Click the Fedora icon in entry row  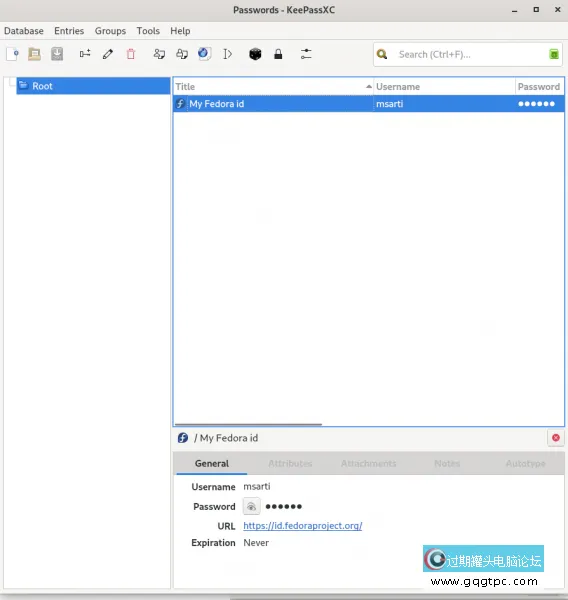point(180,104)
